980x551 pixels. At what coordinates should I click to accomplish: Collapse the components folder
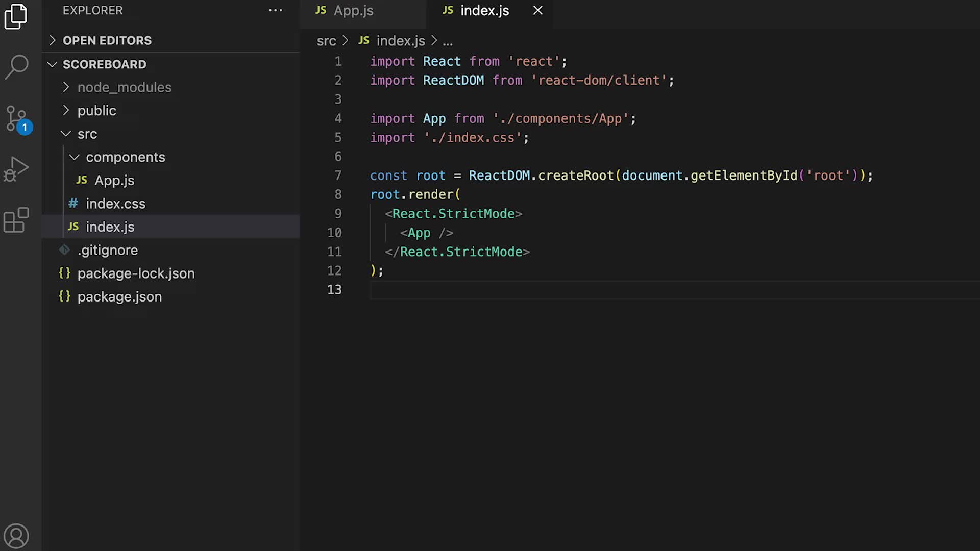tap(74, 157)
